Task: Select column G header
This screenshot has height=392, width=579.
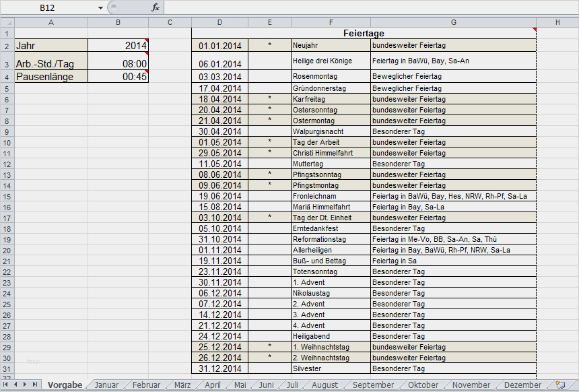Action: click(453, 22)
